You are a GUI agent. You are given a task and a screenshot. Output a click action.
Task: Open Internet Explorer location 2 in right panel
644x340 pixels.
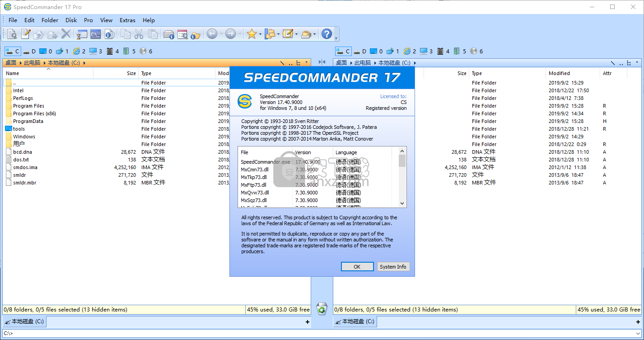point(409,51)
